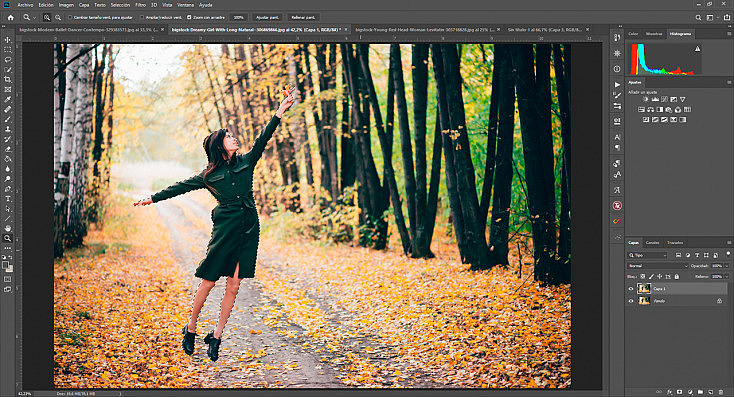Open the Histograma panel menu
The height and width of the screenshot is (397, 734).
728,34
